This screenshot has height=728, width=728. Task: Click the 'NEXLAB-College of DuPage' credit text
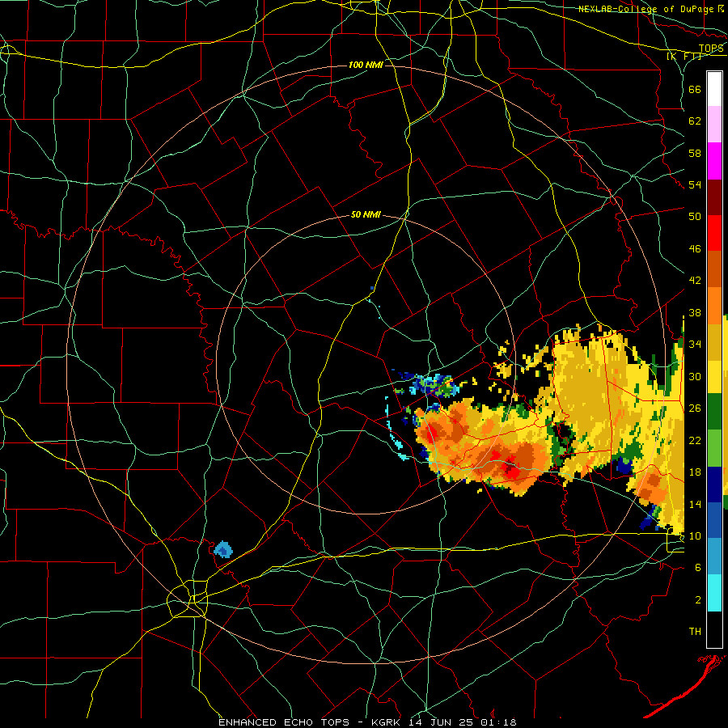coord(647,9)
